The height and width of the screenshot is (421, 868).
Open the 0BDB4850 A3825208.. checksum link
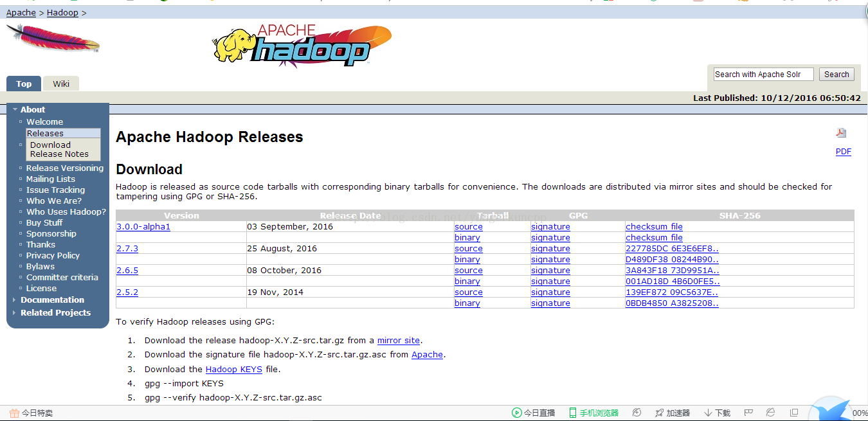click(673, 303)
